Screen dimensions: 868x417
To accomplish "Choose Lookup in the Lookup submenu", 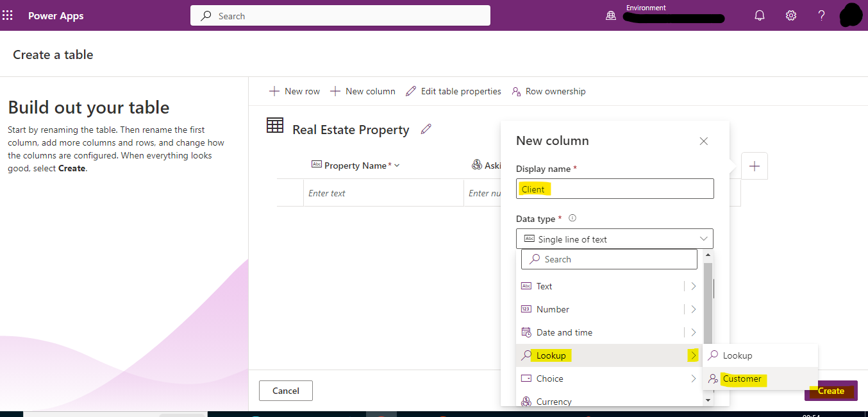I will point(760,355).
